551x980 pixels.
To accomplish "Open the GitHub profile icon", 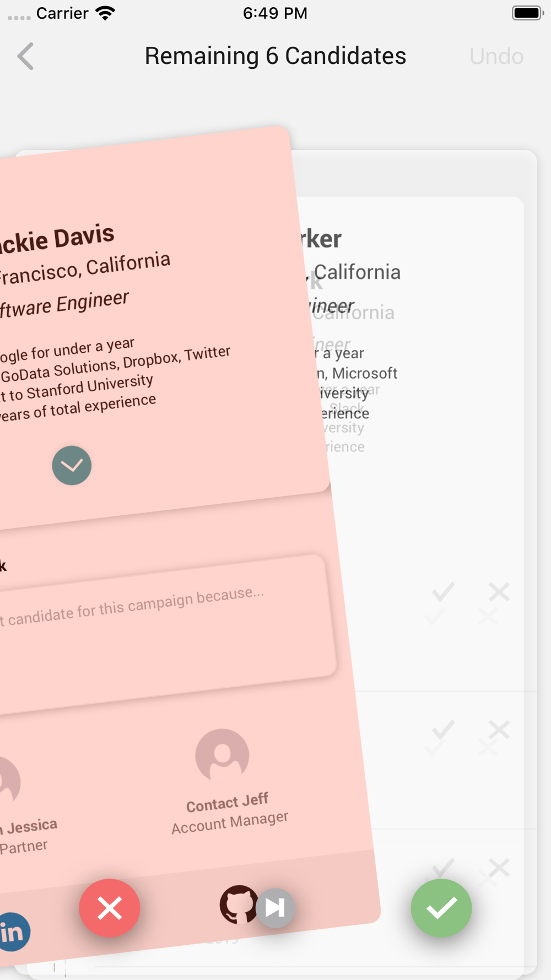I will pyautogui.click(x=238, y=904).
